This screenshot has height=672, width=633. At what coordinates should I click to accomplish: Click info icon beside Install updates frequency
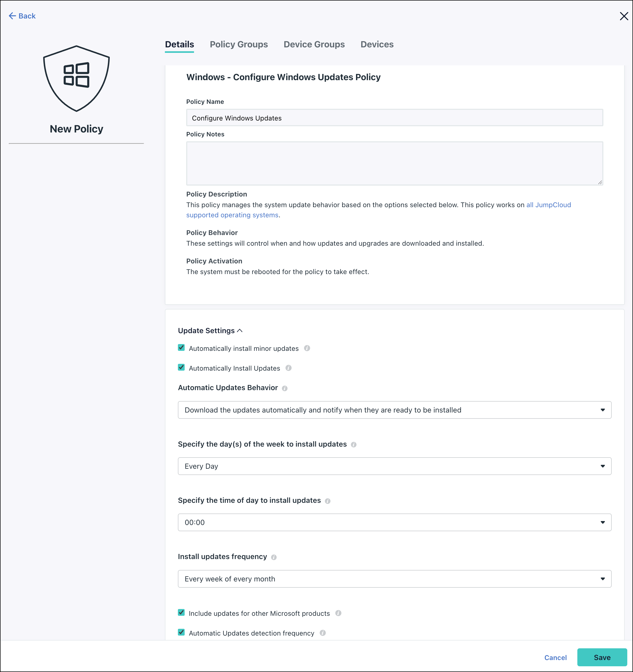point(274,557)
